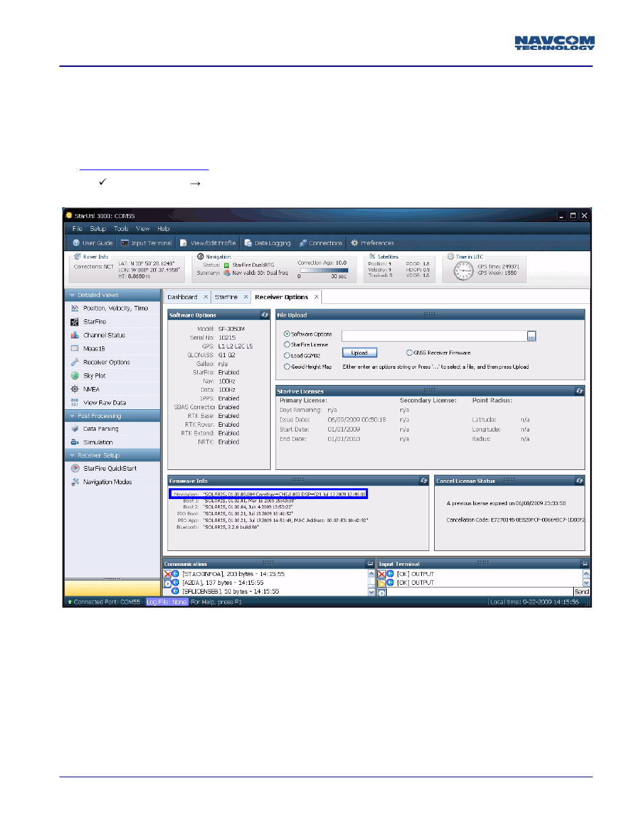Click the Receiver Options wrench icon
Screen dimensions: 644x834
(75, 362)
